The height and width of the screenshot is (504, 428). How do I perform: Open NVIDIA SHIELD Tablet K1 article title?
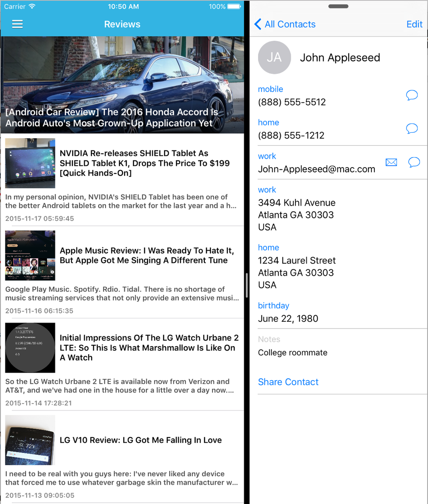tap(145, 163)
